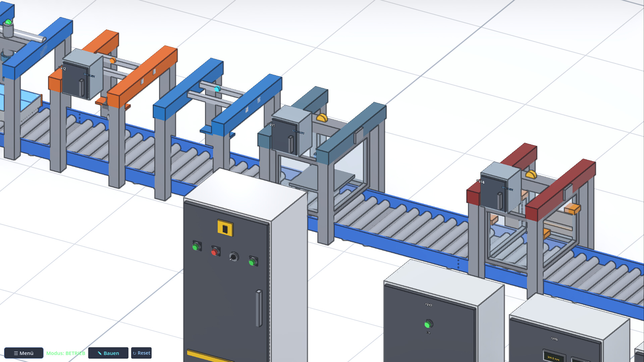Click the +VK7 cabinet label
The width and height of the screenshot is (644, 362).
429,305
